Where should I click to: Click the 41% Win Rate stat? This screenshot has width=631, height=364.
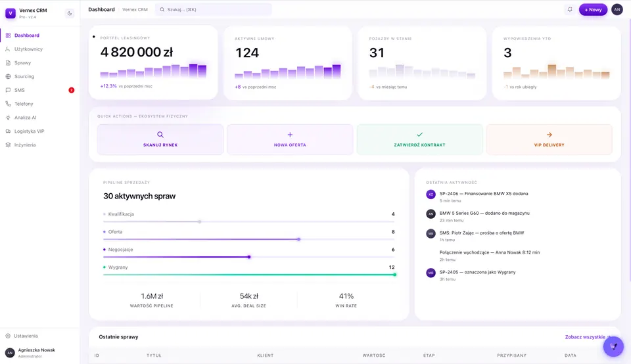coord(346,300)
